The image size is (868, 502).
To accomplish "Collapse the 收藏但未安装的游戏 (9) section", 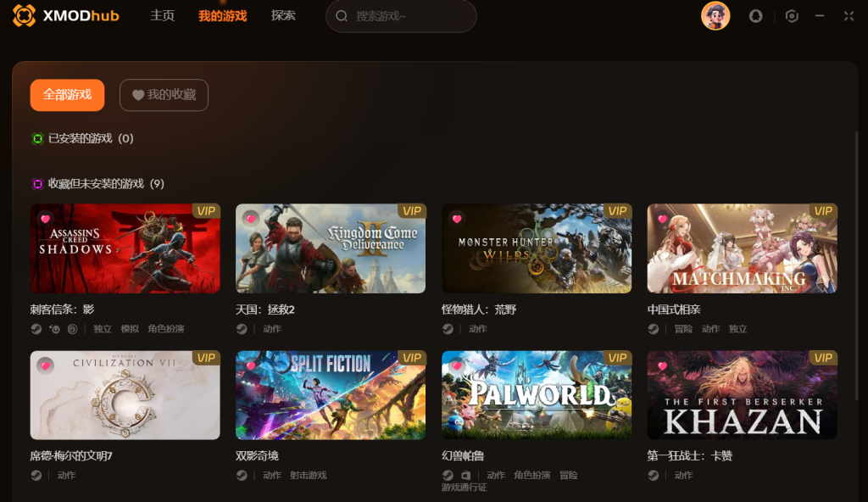I will [98, 184].
